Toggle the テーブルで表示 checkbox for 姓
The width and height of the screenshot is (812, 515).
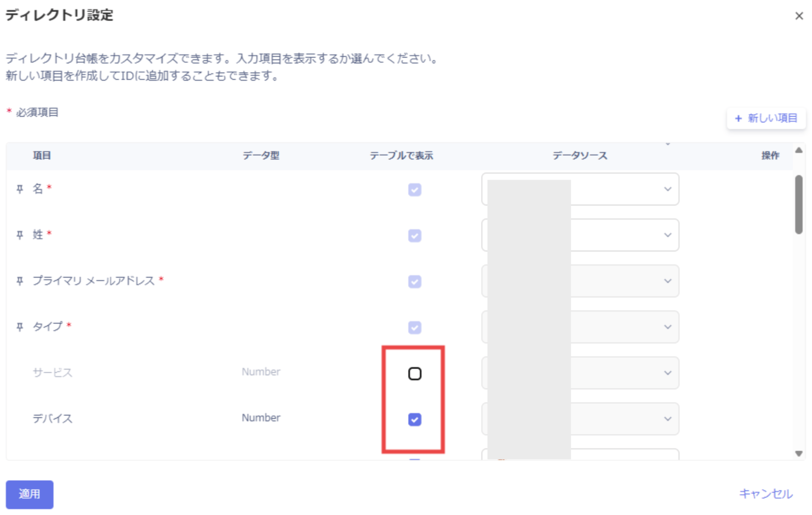pyautogui.click(x=414, y=235)
